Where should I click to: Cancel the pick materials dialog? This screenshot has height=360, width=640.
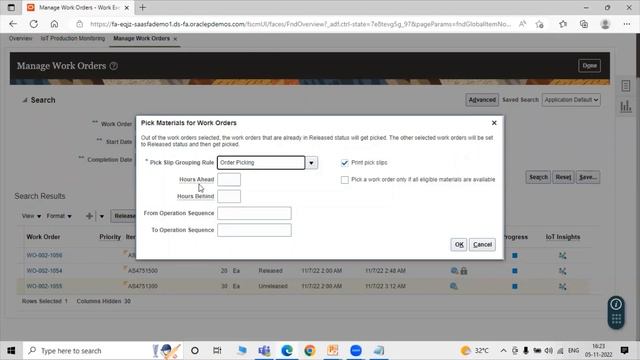pyautogui.click(x=482, y=244)
